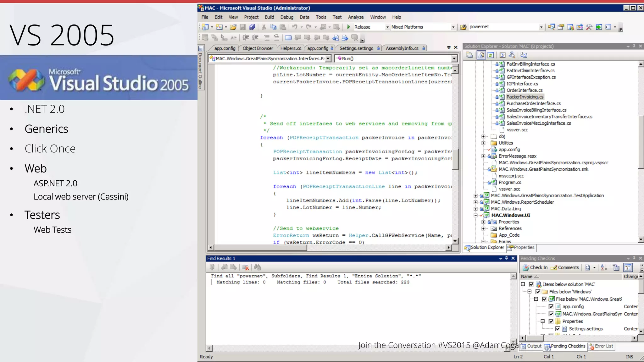Image resolution: width=644 pixels, height=362 pixels.
Task: Click the Cut scissors icon
Action: [264, 27]
